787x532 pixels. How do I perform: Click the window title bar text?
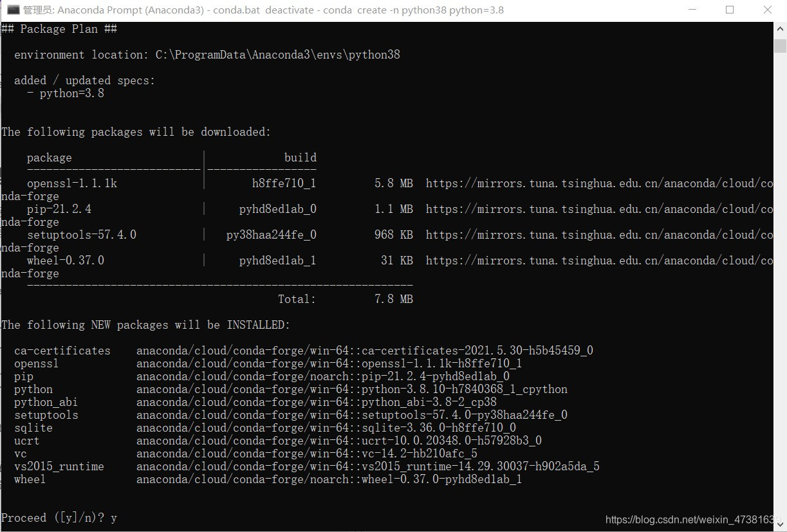tap(264, 10)
